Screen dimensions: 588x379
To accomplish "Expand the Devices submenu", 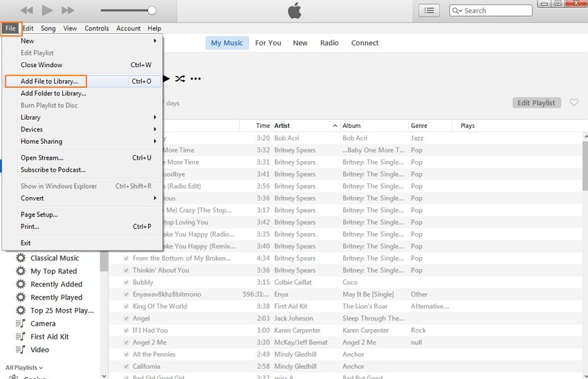I will pyautogui.click(x=83, y=129).
